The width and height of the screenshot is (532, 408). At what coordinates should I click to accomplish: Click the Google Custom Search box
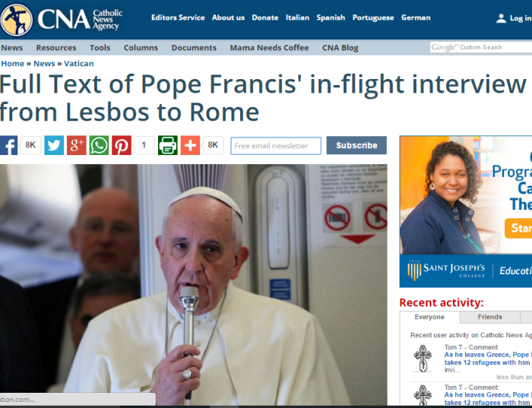click(481, 47)
